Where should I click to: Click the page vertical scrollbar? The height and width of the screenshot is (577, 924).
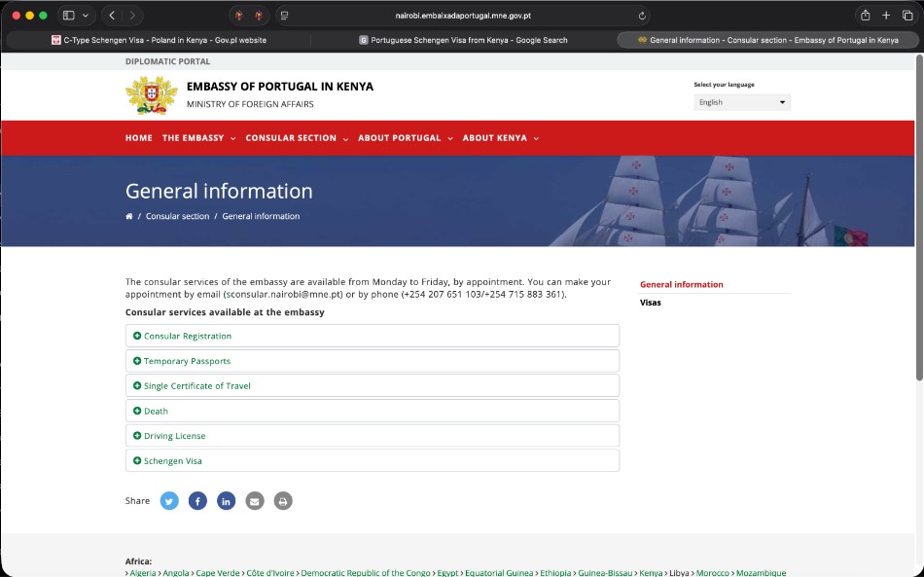coord(919,218)
